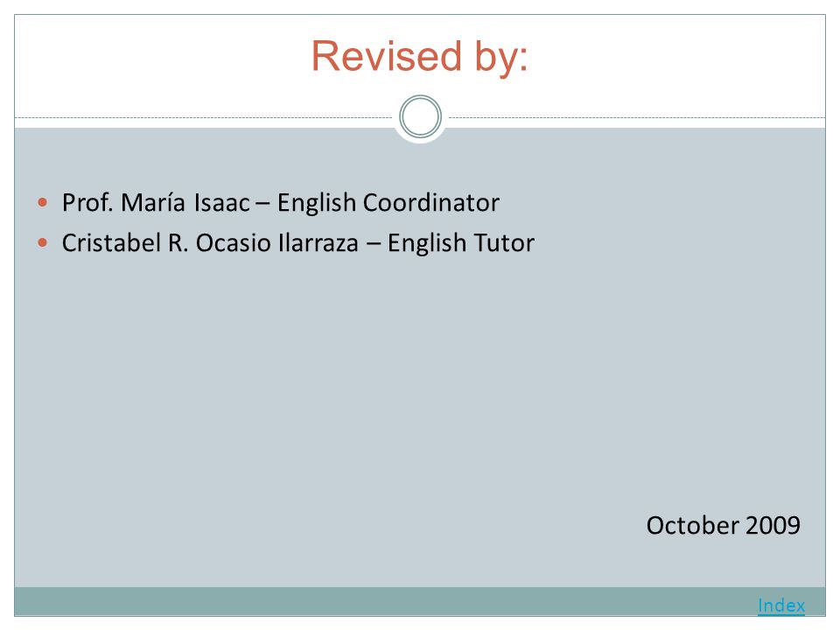The image size is (840, 630).
Task: Click the teal footer bar left of Index
Action: [x=375, y=601]
